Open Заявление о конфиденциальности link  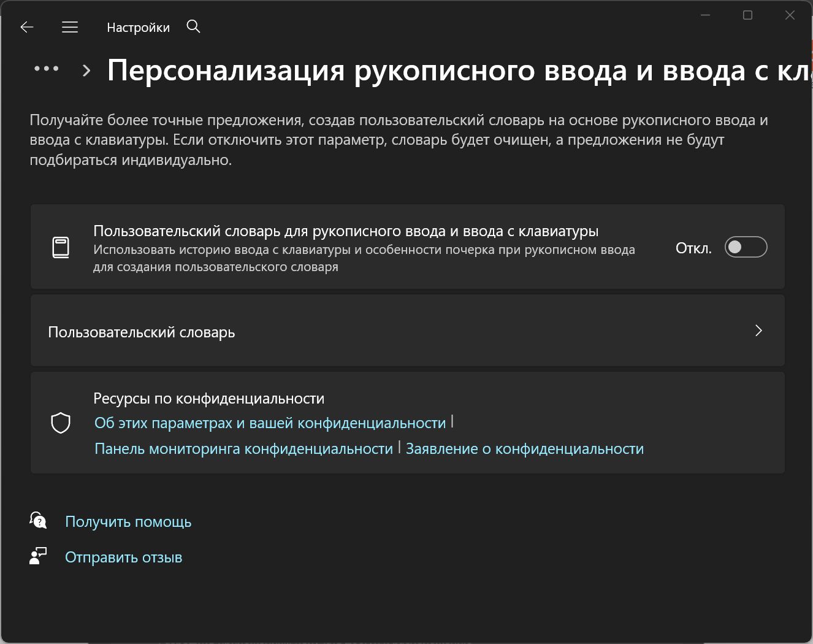pos(525,448)
